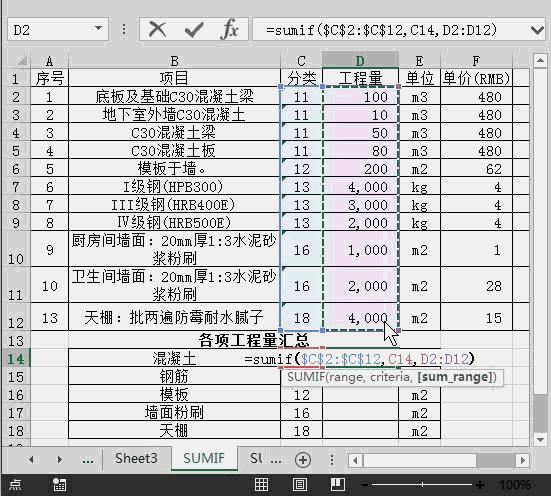
Task: Switch to Normal view icon
Action: pos(261,484)
